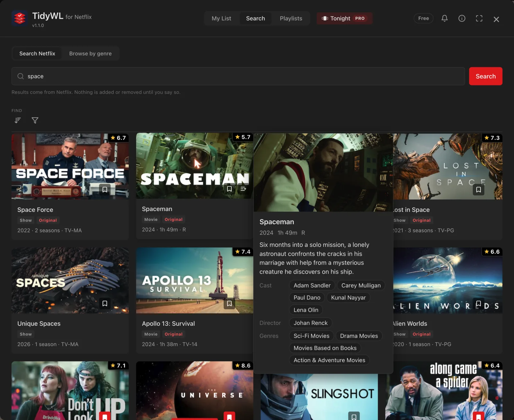The width and height of the screenshot is (514, 420).
Task: Close the TidyWL panel
Action: coord(496,19)
